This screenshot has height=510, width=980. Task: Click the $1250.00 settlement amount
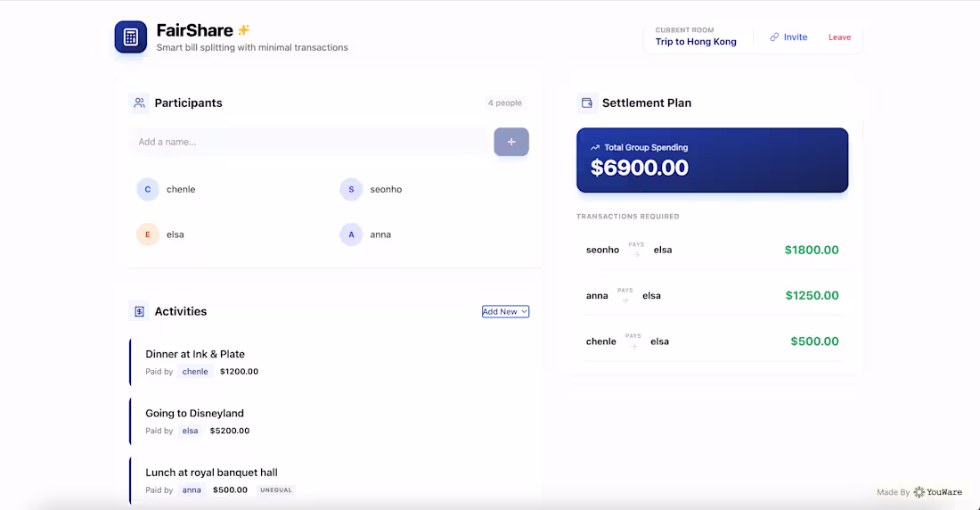tap(812, 295)
